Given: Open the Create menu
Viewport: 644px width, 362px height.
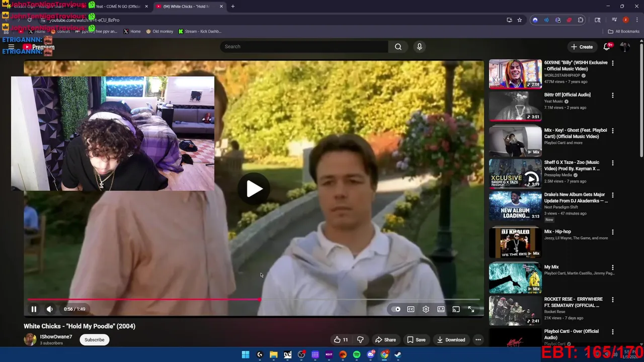Looking at the screenshot, I should click(582, 47).
